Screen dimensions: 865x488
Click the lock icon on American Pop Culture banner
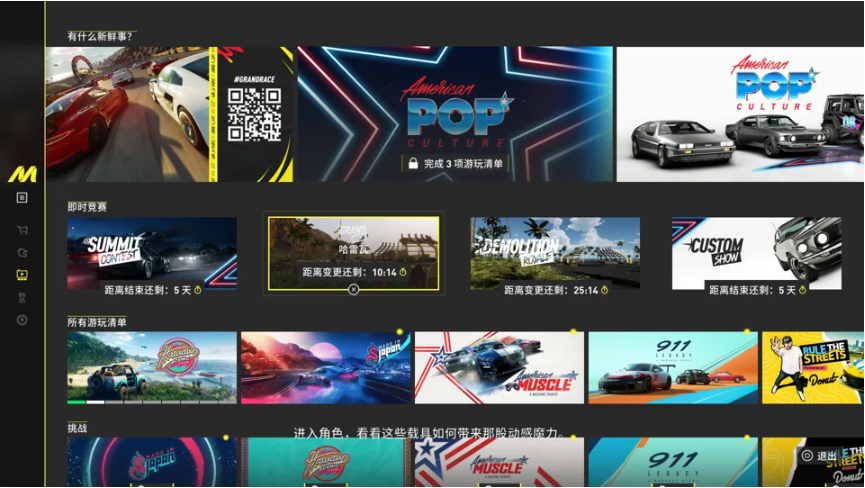(x=413, y=163)
